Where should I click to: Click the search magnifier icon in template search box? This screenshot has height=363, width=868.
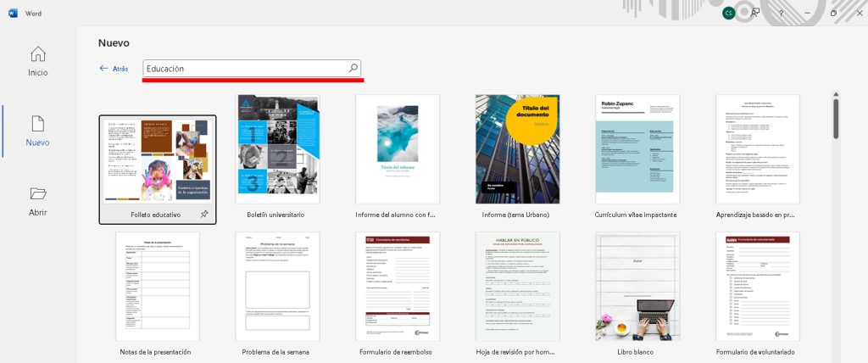click(353, 69)
